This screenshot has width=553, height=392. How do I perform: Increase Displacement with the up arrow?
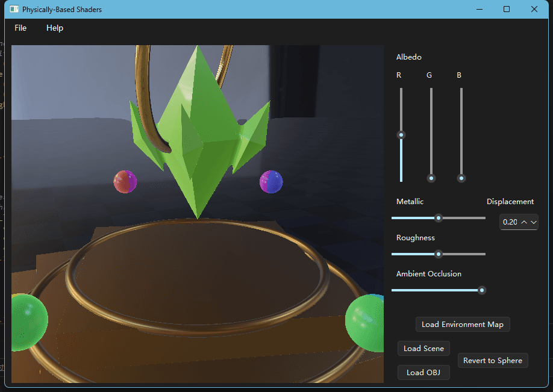tap(524, 222)
